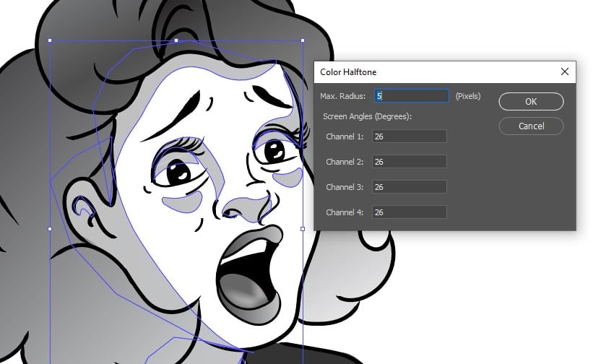Click the Channel 1 angle field

[x=409, y=136]
